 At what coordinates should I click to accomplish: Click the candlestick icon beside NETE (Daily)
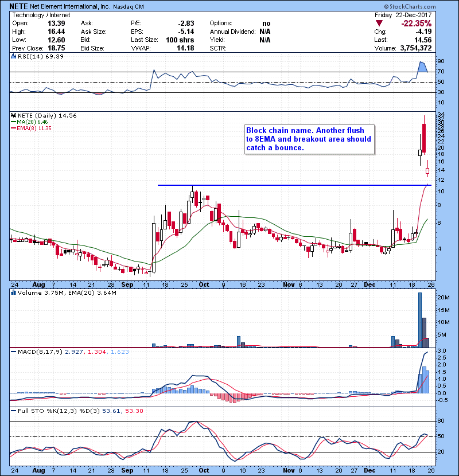[13, 116]
